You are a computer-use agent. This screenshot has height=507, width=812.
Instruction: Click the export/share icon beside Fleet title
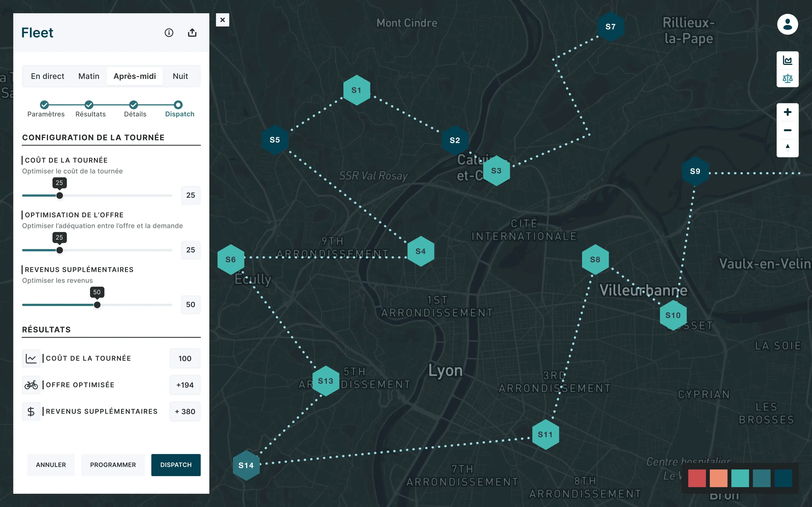[x=192, y=32]
